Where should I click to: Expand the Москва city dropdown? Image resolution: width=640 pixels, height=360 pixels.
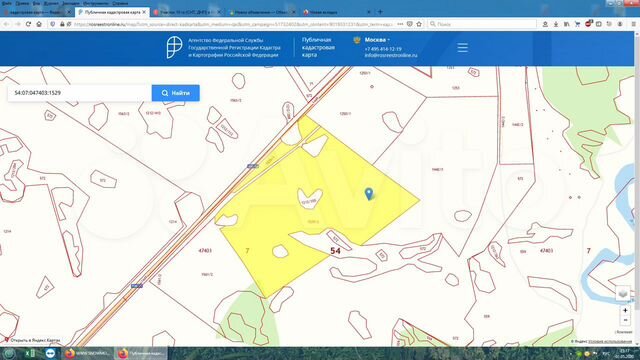[x=377, y=40]
